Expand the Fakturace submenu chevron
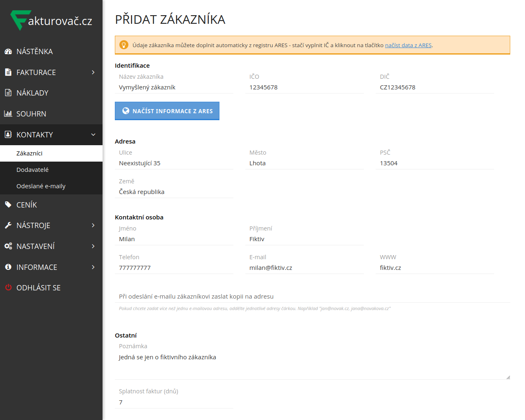525x420 pixels. click(x=93, y=72)
